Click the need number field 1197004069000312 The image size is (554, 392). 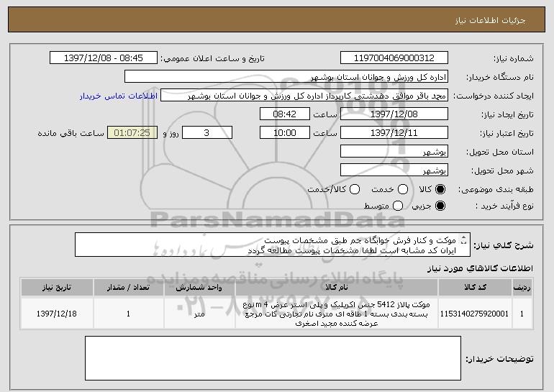[394, 58]
